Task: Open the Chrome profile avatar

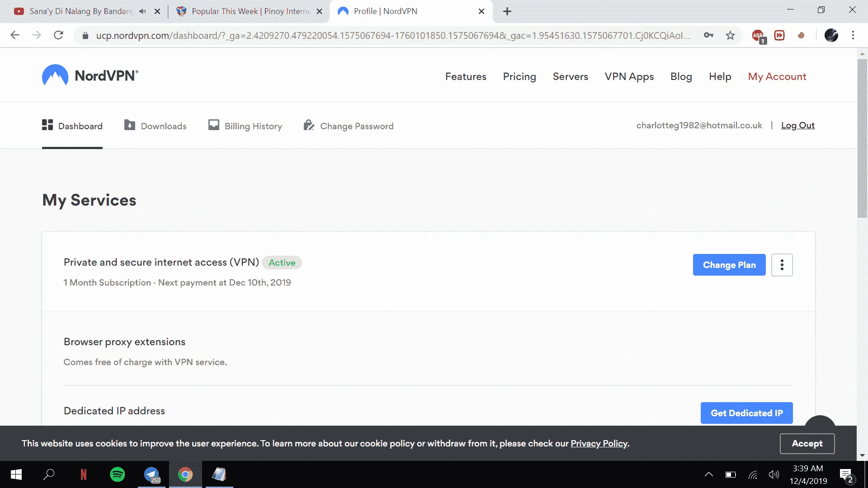Action: 831,35
